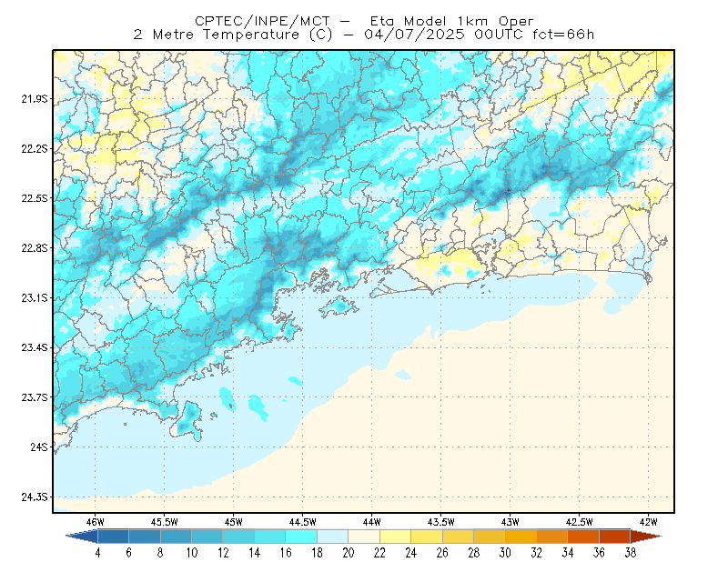
Task: Select the pale blue swatch between 18 and 20
Action: tap(333, 536)
